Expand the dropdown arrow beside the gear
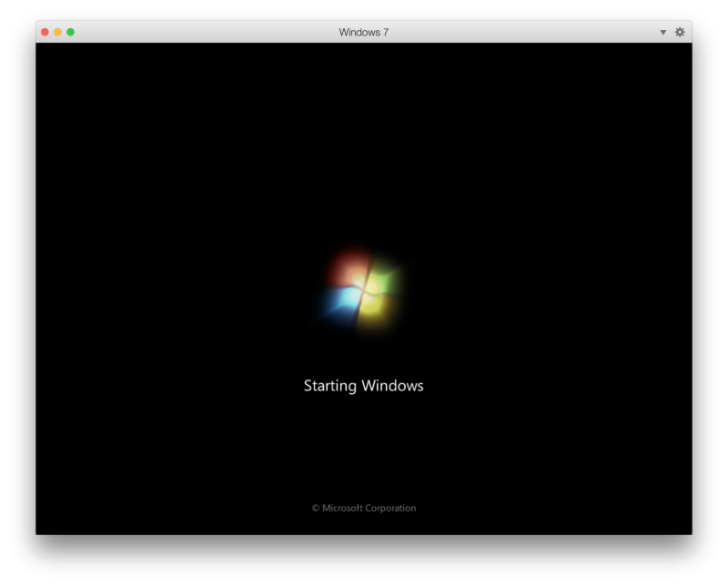 click(663, 32)
